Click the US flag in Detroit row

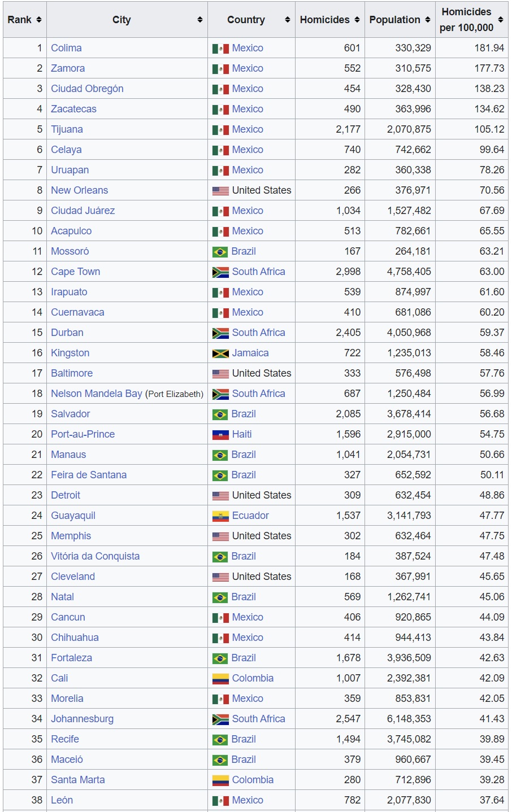point(220,496)
